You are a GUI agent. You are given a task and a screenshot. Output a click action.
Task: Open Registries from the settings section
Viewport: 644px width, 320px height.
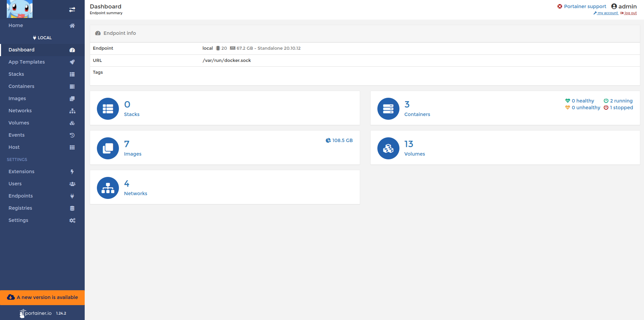(20, 208)
